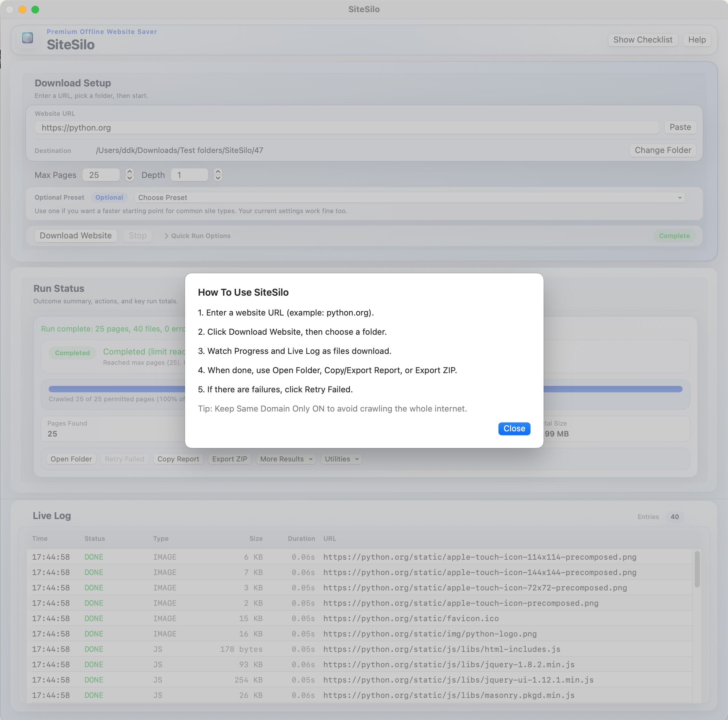728x720 pixels.
Task: Open the More Results dropdown
Action: coord(286,459)
